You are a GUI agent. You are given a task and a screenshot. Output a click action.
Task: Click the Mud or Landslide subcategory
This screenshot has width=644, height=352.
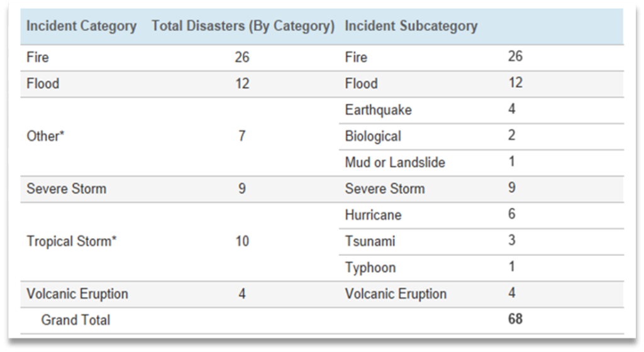[394, 163]
